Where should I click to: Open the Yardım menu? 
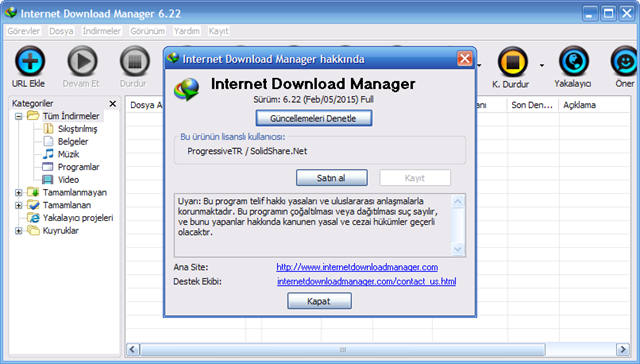pyautogui.click(x=187, y=31)
